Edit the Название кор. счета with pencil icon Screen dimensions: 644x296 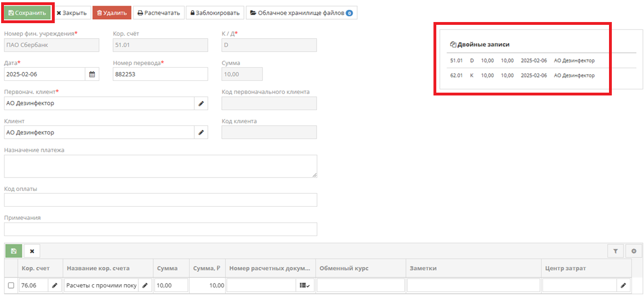145,286
